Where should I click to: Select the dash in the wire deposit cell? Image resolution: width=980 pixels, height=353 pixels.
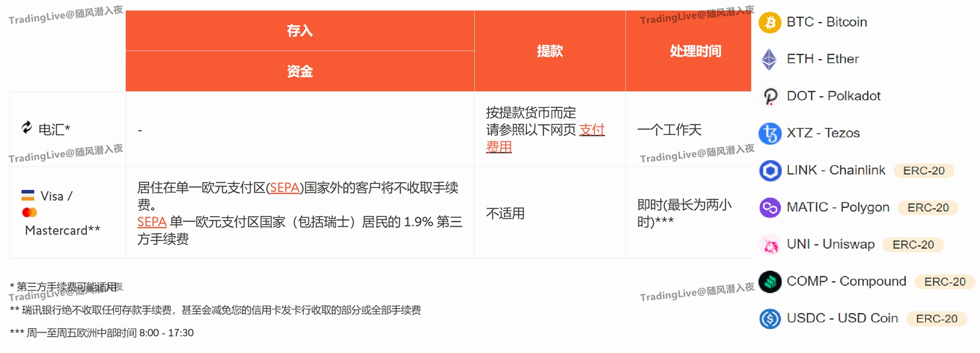[x=140, y=131]
